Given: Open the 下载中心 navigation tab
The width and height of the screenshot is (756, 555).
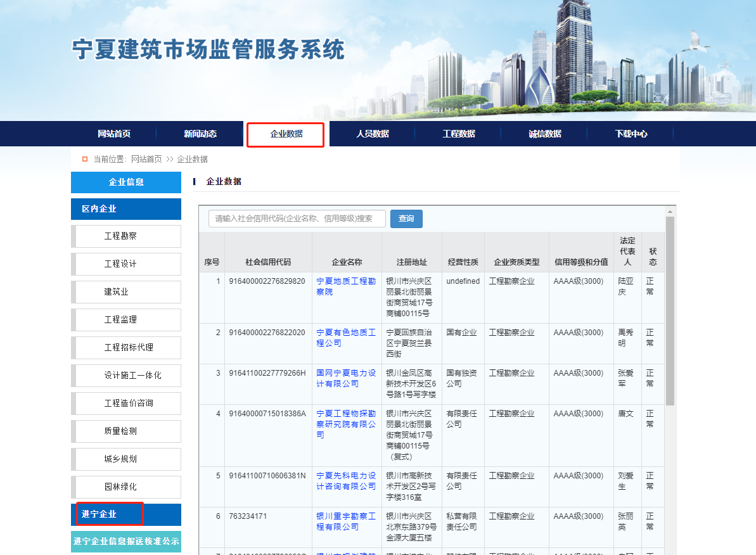Looking at the screenshot, I should point(631,134).
